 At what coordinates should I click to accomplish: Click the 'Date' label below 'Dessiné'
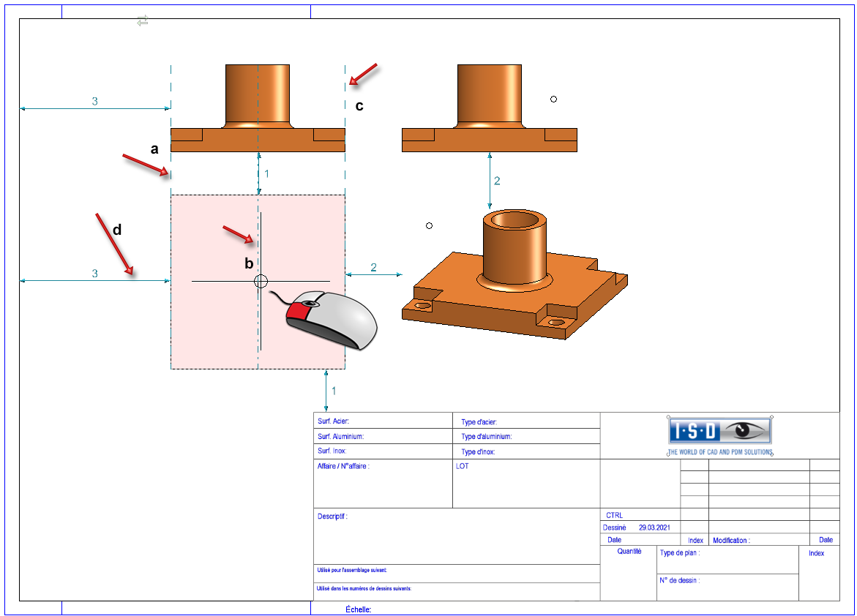click(614, 539)
